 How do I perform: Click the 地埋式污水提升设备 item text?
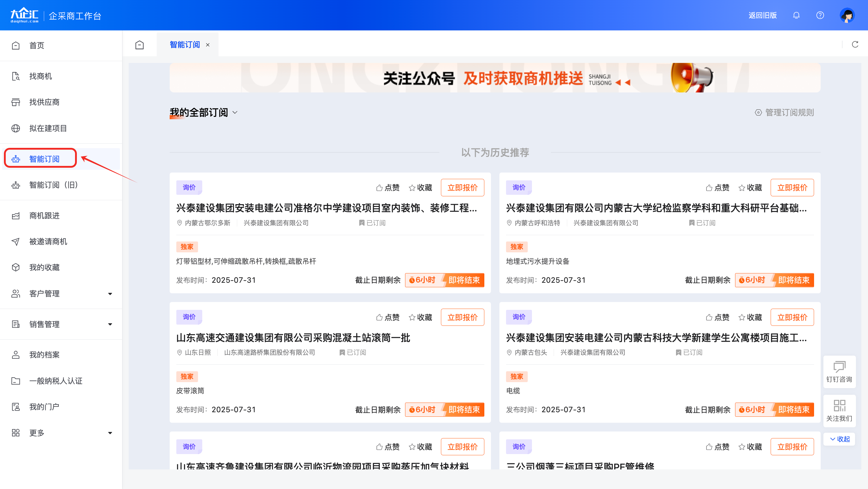point(537,261)
